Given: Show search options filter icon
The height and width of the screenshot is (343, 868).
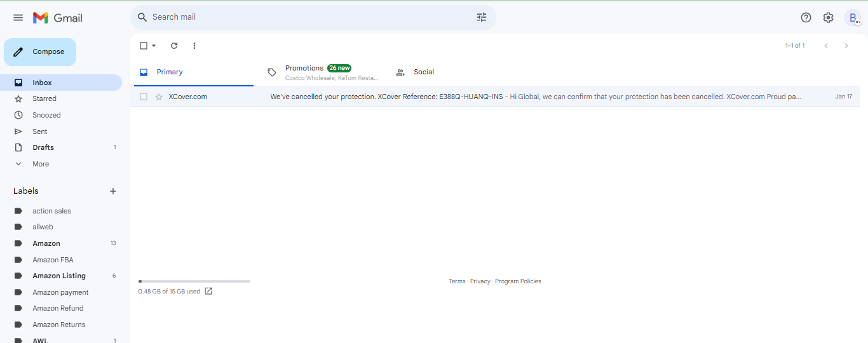Looking at the screenshot, I should [x=482, y=17].
